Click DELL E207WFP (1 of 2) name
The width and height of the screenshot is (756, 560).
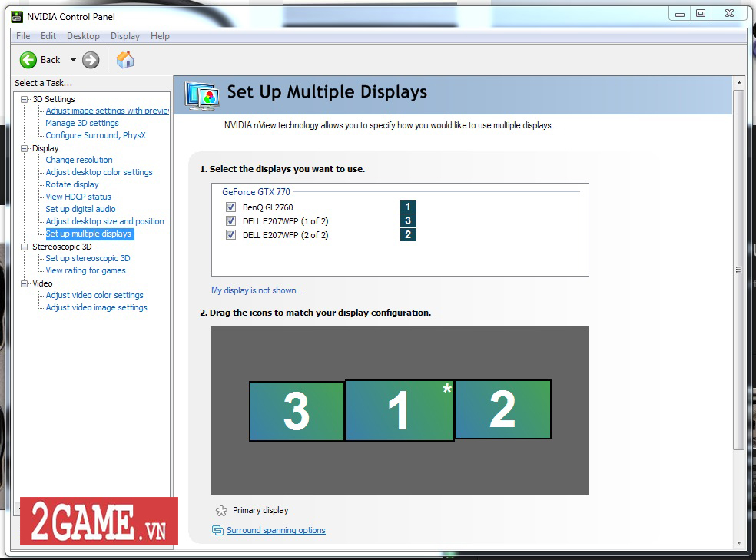(x=286, y=221)
